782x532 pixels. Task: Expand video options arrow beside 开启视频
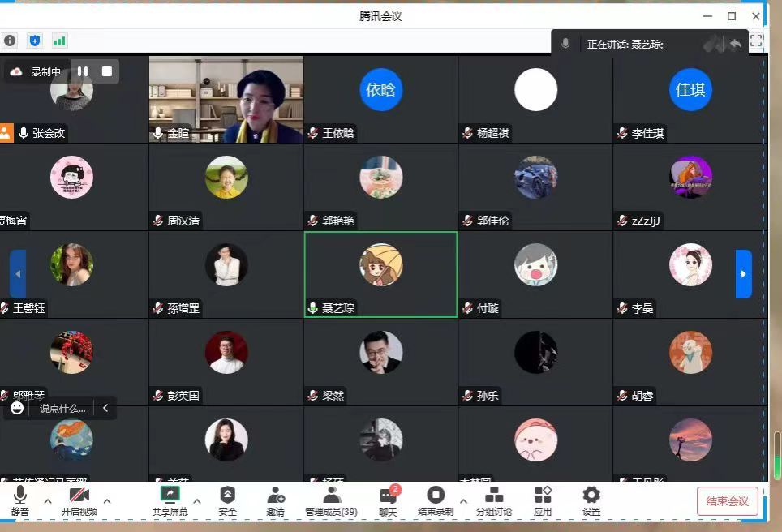pos(106,501)
